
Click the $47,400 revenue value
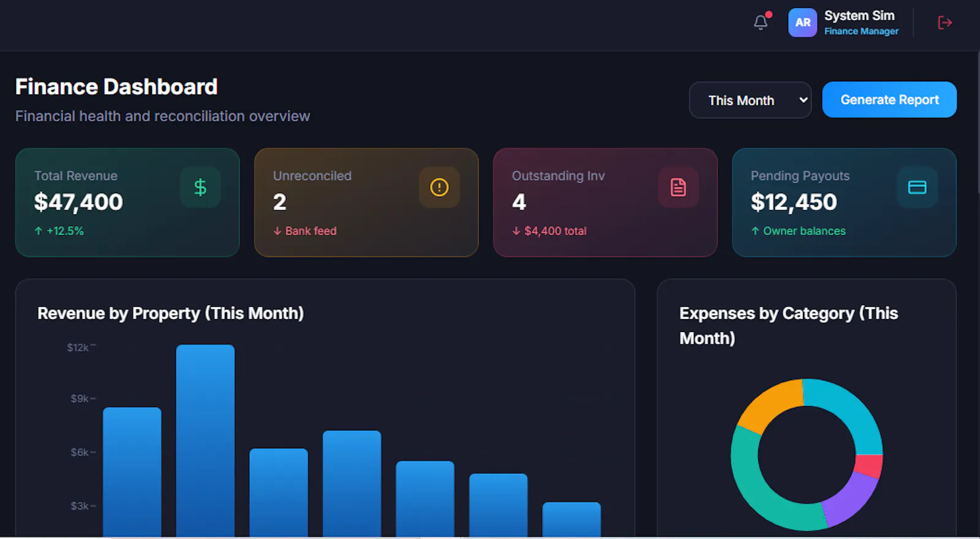[x=78, y=202]
